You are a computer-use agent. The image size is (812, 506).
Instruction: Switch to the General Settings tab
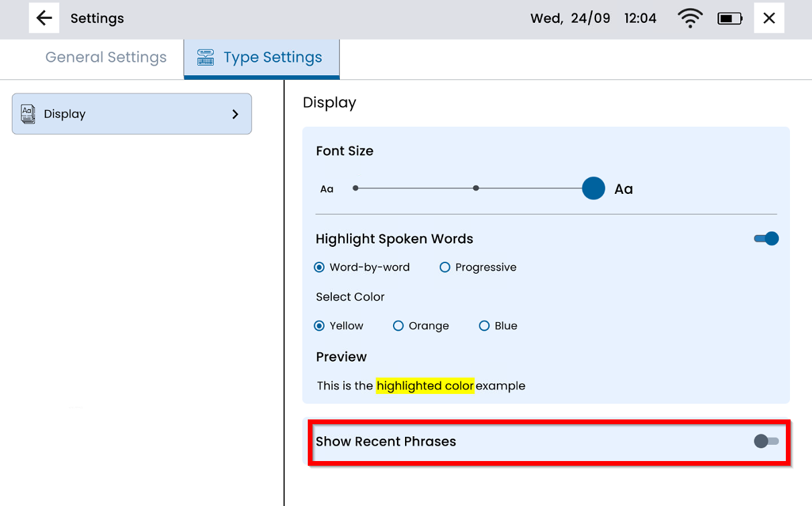point(106,58)
